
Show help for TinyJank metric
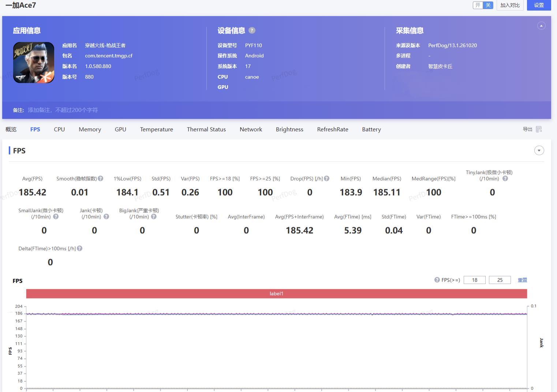(x=505, y=179)
